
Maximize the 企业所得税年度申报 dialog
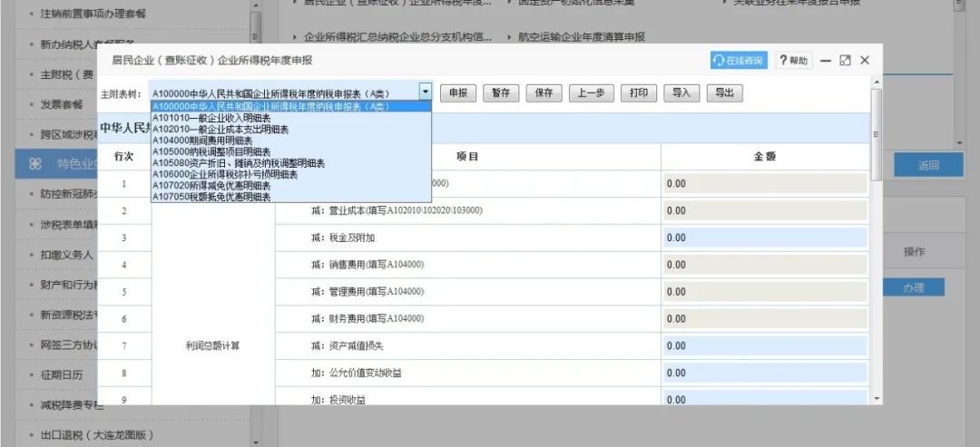click(845, 61)
